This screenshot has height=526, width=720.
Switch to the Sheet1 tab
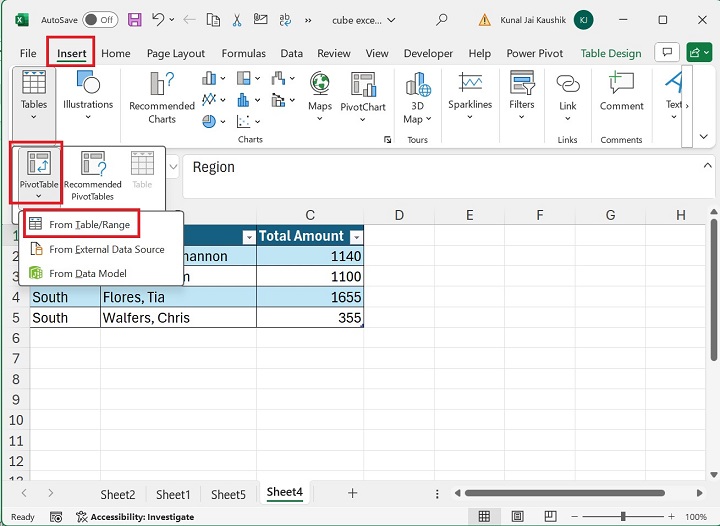pyautogui.click(x=173, y=494)
